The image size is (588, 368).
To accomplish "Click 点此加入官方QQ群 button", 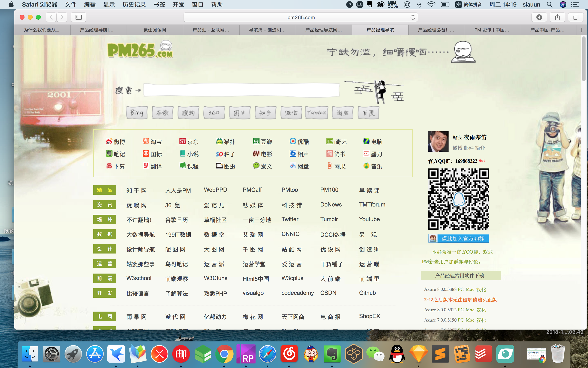I will pyautogui.click(x=459, y=238).
